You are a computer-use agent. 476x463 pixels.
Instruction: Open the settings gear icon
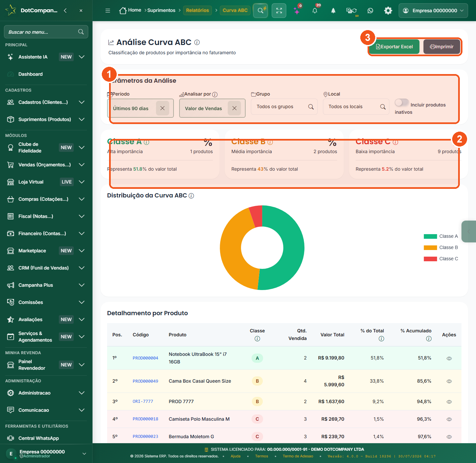[x=388, y=11]
